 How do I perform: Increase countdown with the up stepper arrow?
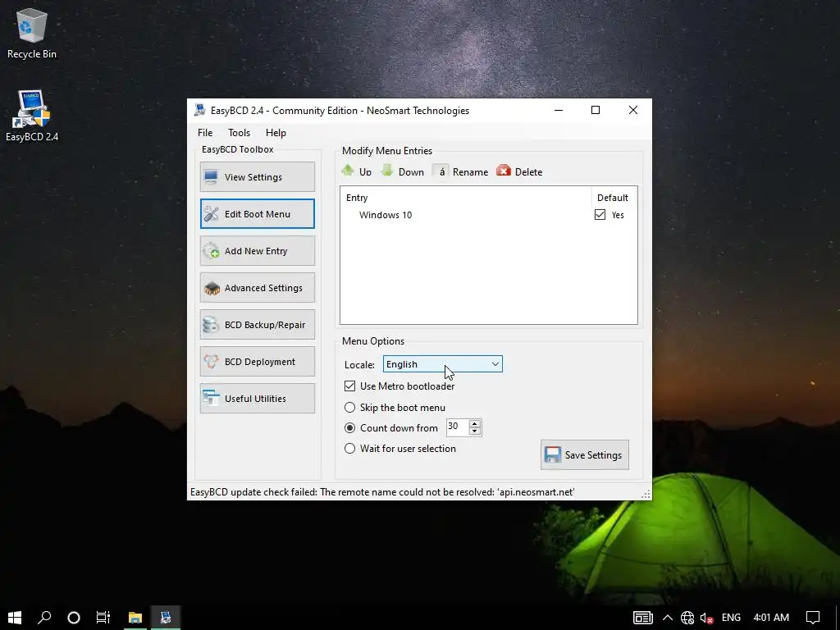pos(475,424)
